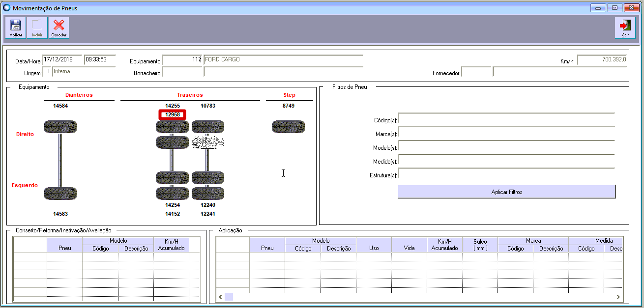
Task: Click the window's blue app icon
Action: coord(6,8)
